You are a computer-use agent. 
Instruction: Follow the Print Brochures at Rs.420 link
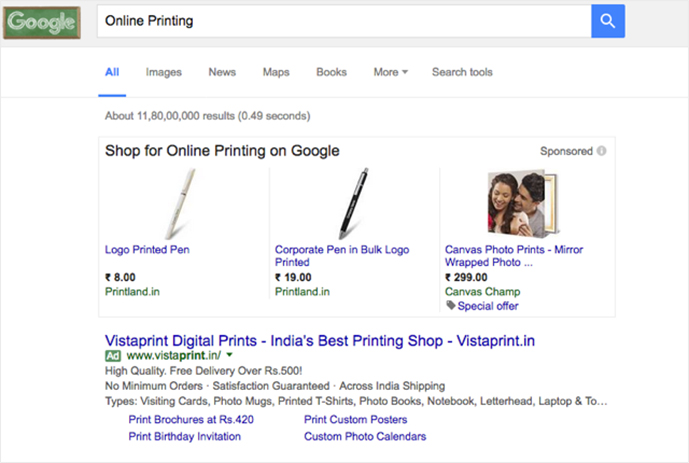click(191, 420)
